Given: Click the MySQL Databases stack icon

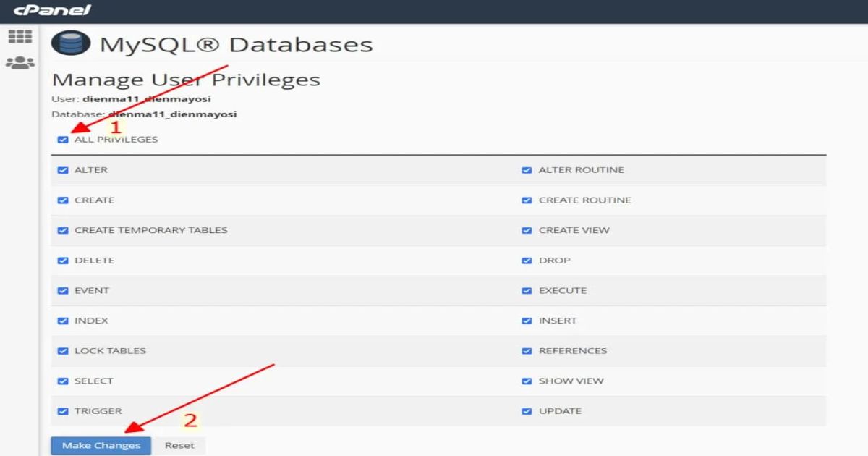Looking at the screenshot, I should click(x=71, y=45).
